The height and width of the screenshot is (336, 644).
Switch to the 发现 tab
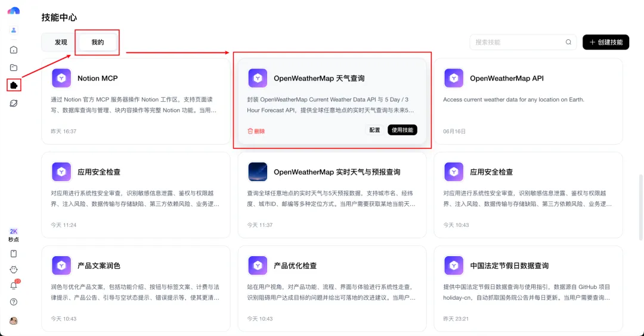click(x=61, y=42)
